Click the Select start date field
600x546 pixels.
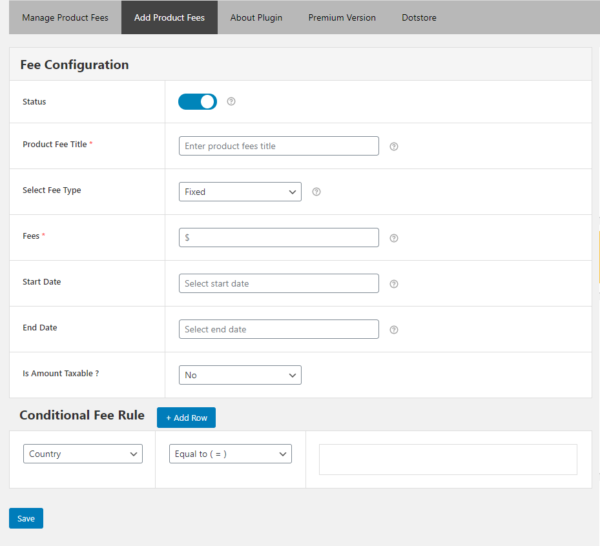click(278, 284)
